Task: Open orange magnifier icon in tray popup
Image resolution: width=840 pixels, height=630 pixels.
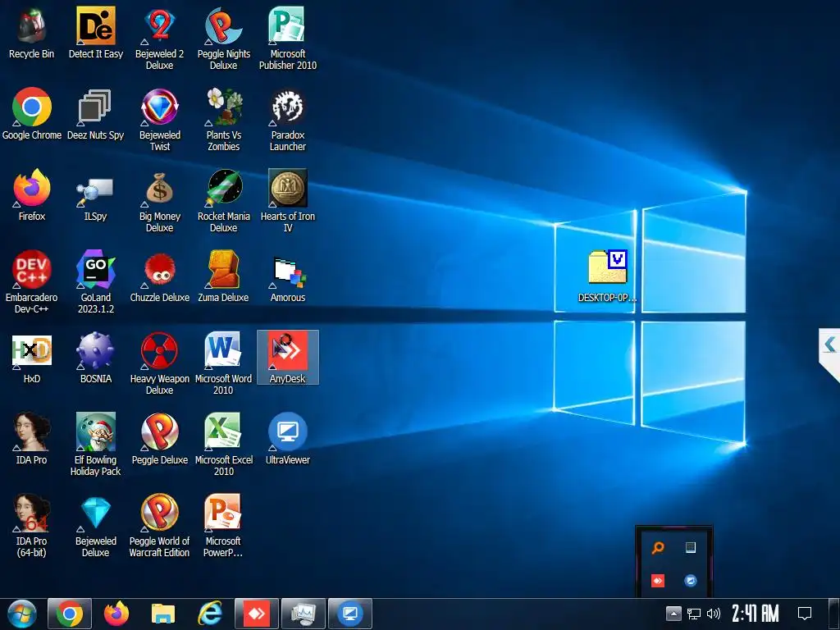Action: click(x=658, y=547)
